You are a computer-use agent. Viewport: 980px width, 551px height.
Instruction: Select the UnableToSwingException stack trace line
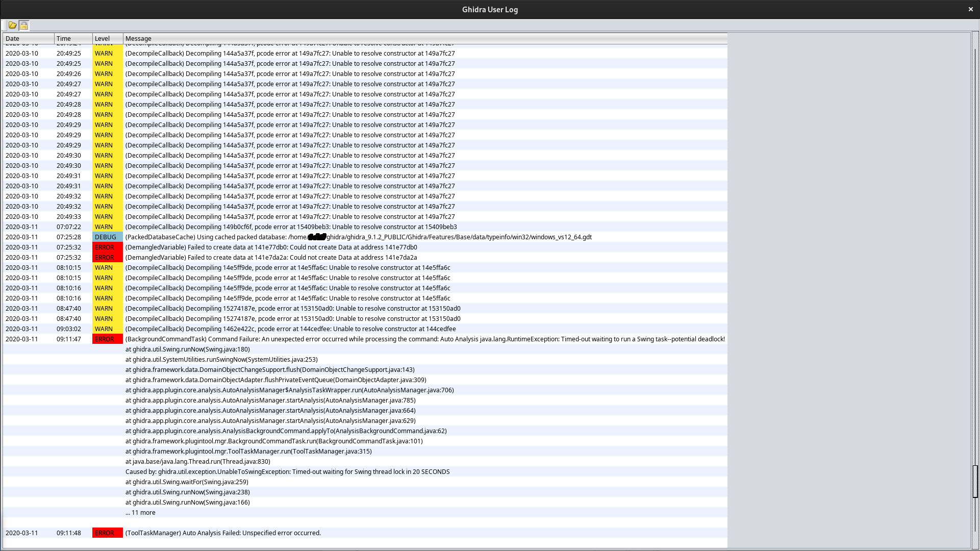click(287, 471)
